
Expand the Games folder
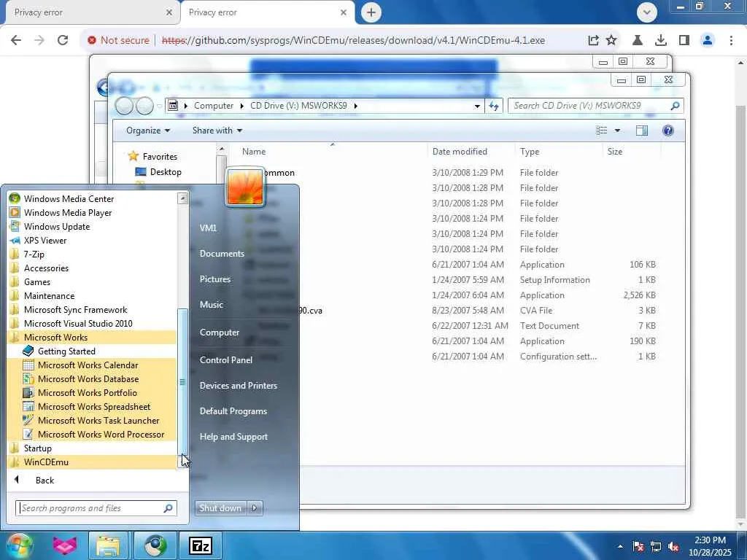pos(37,281)
